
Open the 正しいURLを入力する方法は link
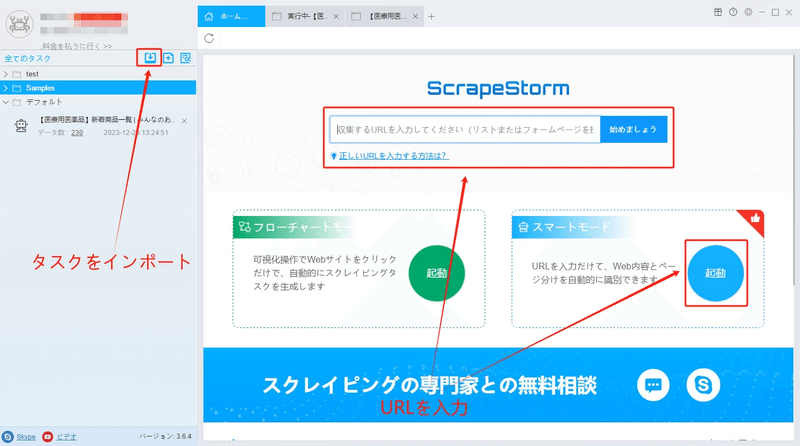(394, 156)
